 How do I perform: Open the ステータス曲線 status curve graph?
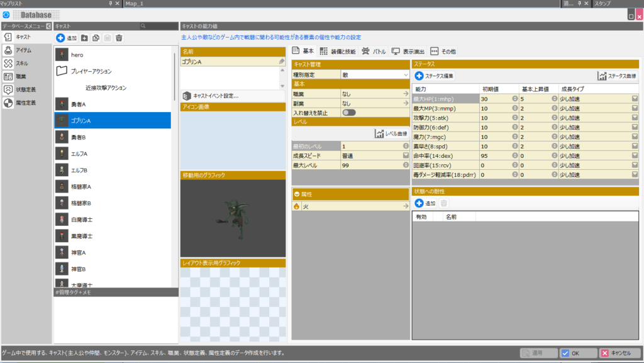pyautogui.click(x=619, y=75)
